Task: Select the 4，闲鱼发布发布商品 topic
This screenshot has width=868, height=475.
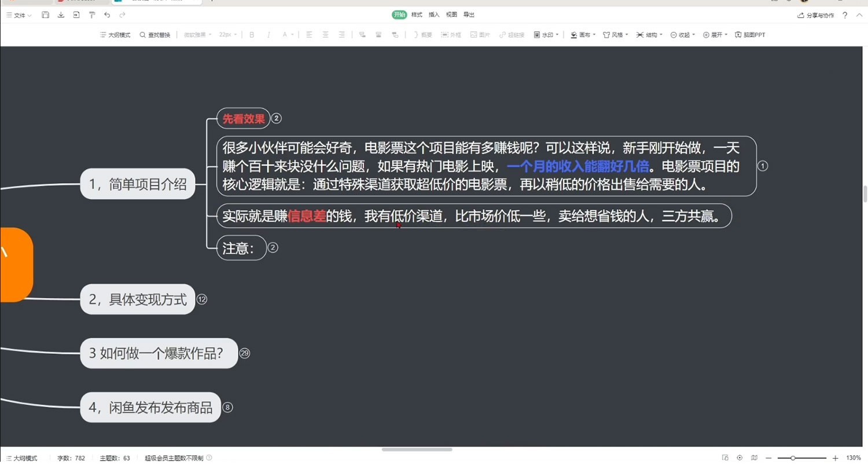Action: [x=150, y=407]
